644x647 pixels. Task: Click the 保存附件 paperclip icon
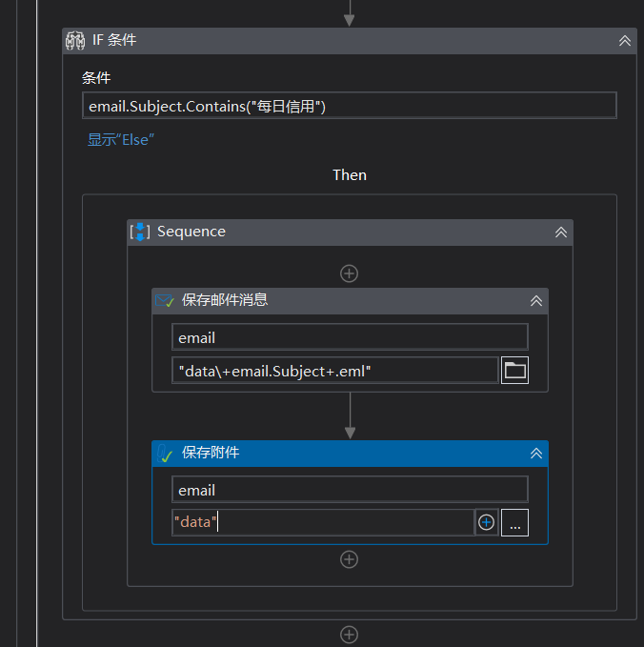[x=164, y=453]
